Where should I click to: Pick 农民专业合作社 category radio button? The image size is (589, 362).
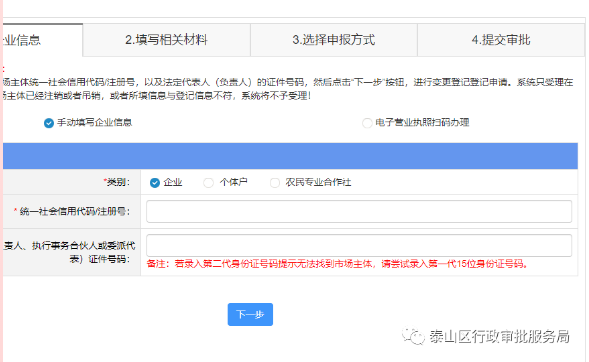(275, 183)
